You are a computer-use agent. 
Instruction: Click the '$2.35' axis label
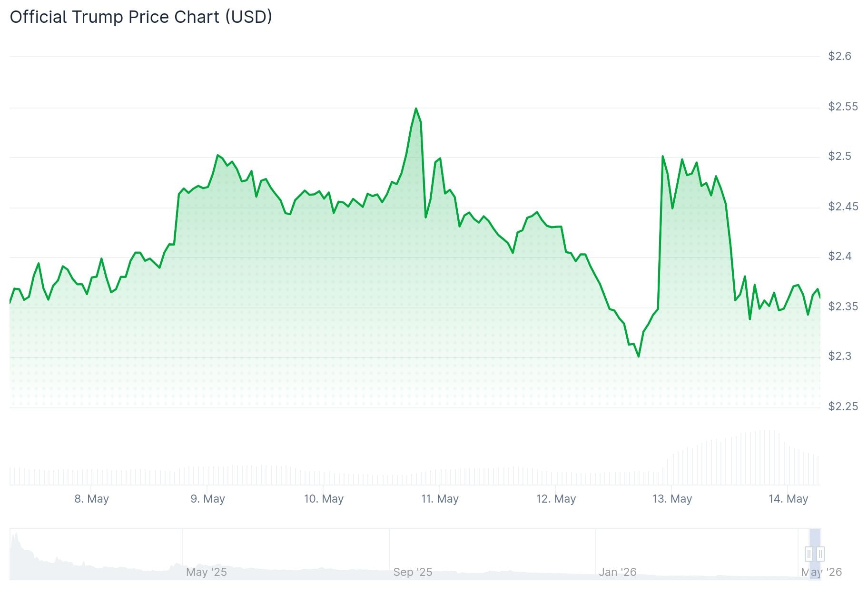point(843,307)
